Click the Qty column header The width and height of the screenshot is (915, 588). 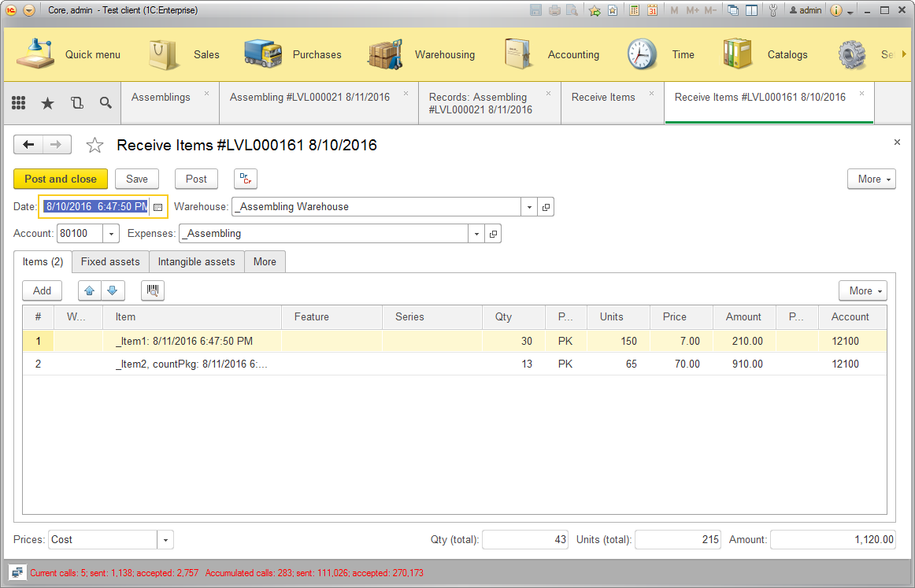[x=513, y=316]
